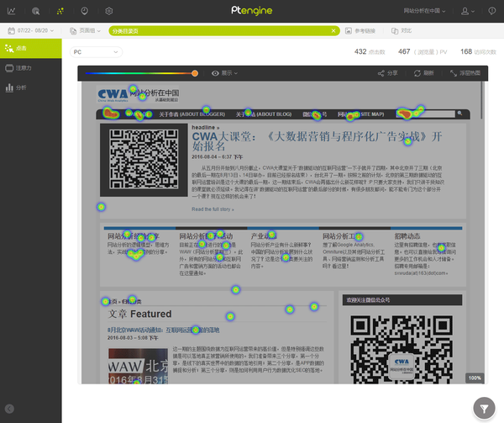Open settings gear icon in header
Image resolution: width=504 pixels, height=423 pixels.
[x=109, y=11]
